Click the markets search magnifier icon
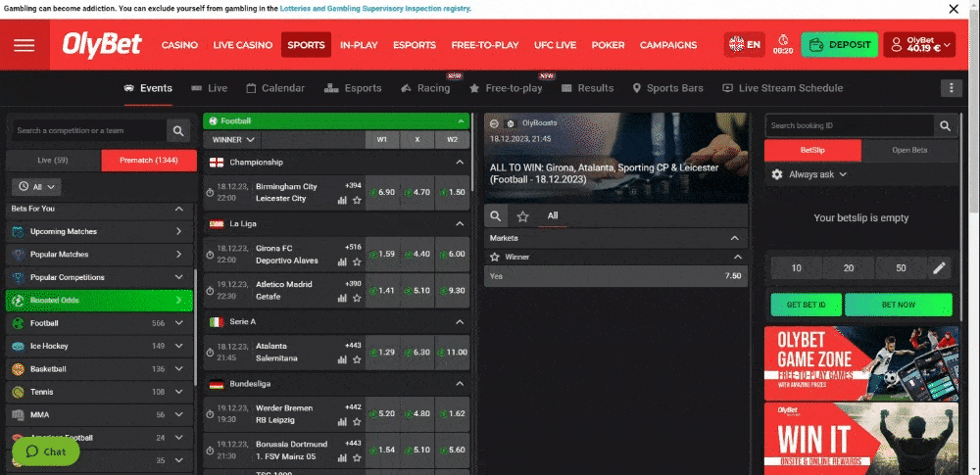The height and width of the screenshot is (475, 980). [x=497, y=216]
